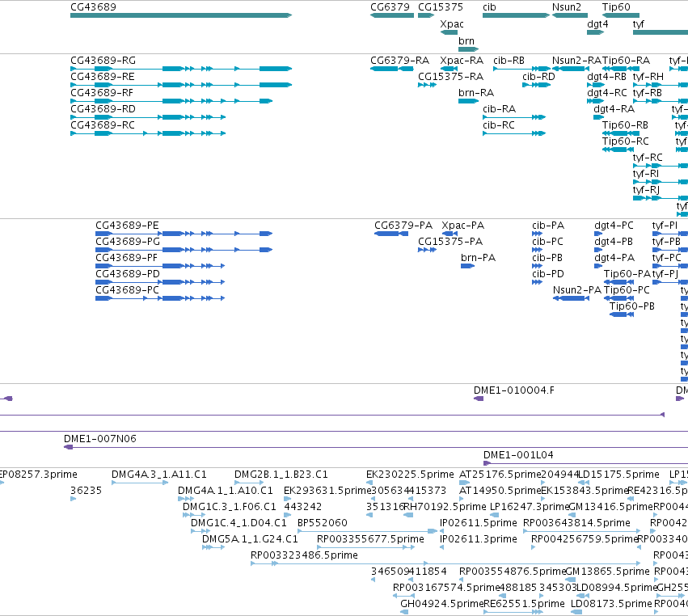Viewport: 688px width, 616px height.
Task: Click EST DMG2B.1_1.B23.C1
Action: tap(249, 483)
